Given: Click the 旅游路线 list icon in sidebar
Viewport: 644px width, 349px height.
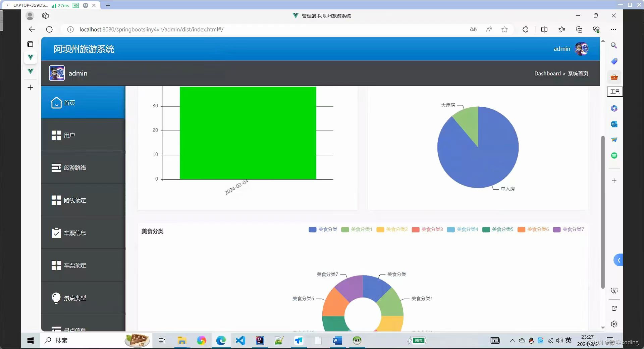Looking at the screenshot, I should [56, 168].
